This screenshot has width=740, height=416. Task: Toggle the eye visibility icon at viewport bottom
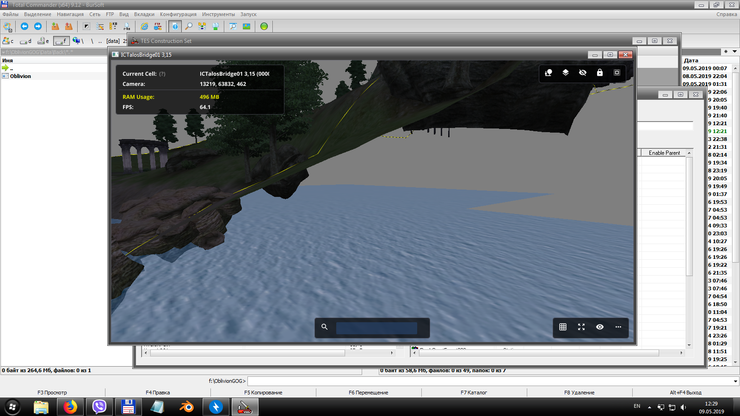pyautogui.click(x=600, y=327)
